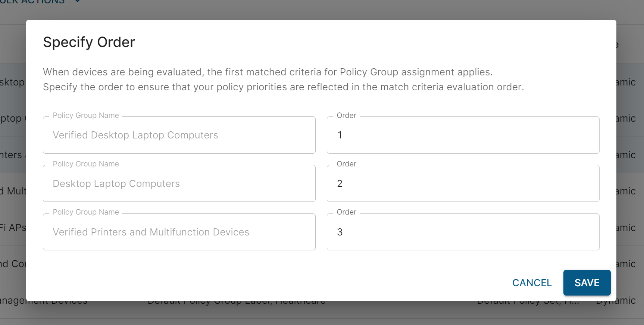Image resolution: width=644 pixels, height=325 pixels.
Task: Click the Order field containing 1
Action: tap(463, 135)
